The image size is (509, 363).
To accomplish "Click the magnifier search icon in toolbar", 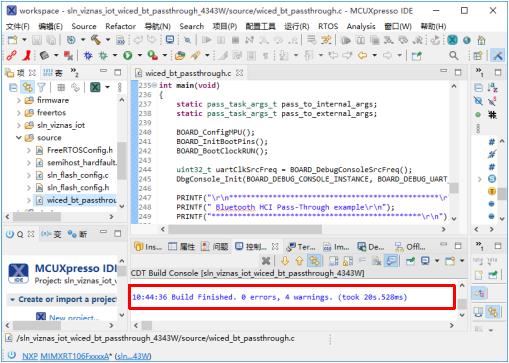I will [x=453, y=55].
